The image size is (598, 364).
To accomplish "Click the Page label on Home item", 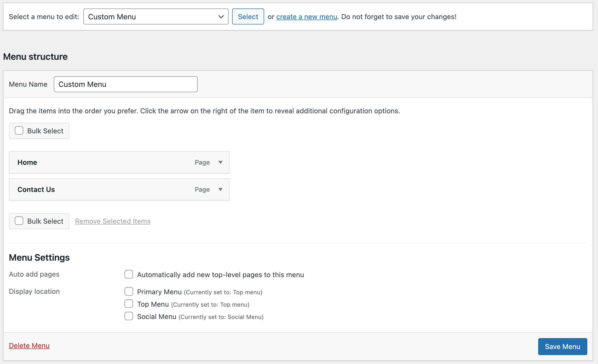I will [202, 162].
